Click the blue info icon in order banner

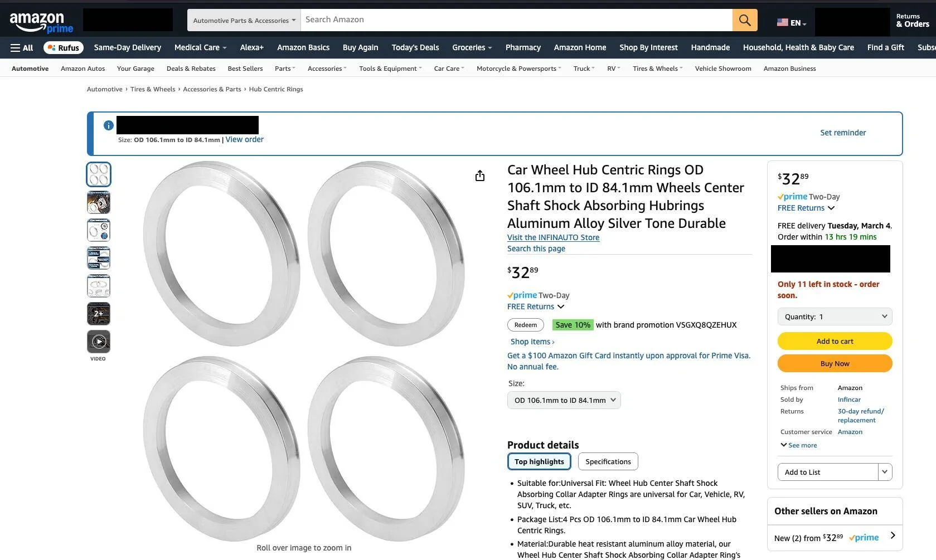[109, 125]
